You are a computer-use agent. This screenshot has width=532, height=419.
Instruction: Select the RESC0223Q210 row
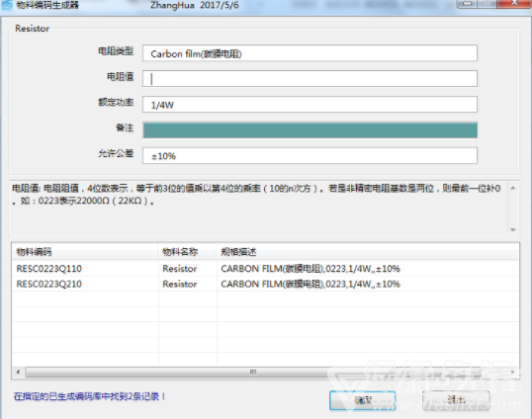tap(265, 284)
